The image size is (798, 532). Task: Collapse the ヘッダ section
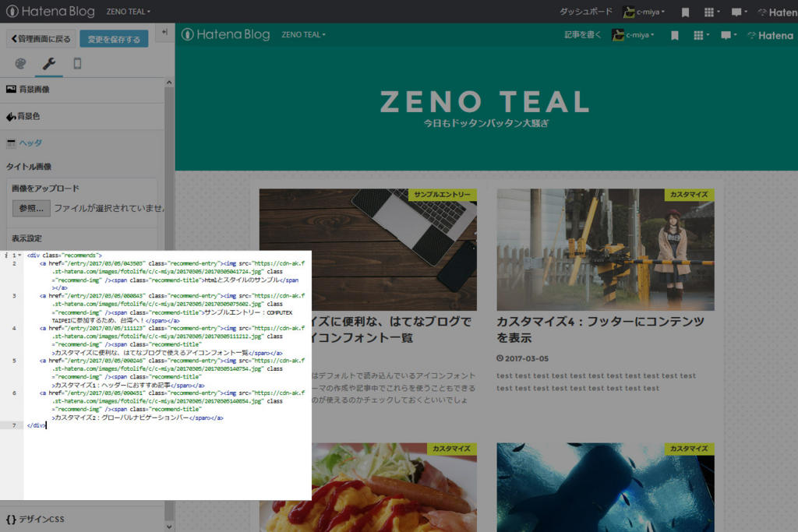point(83,143)
